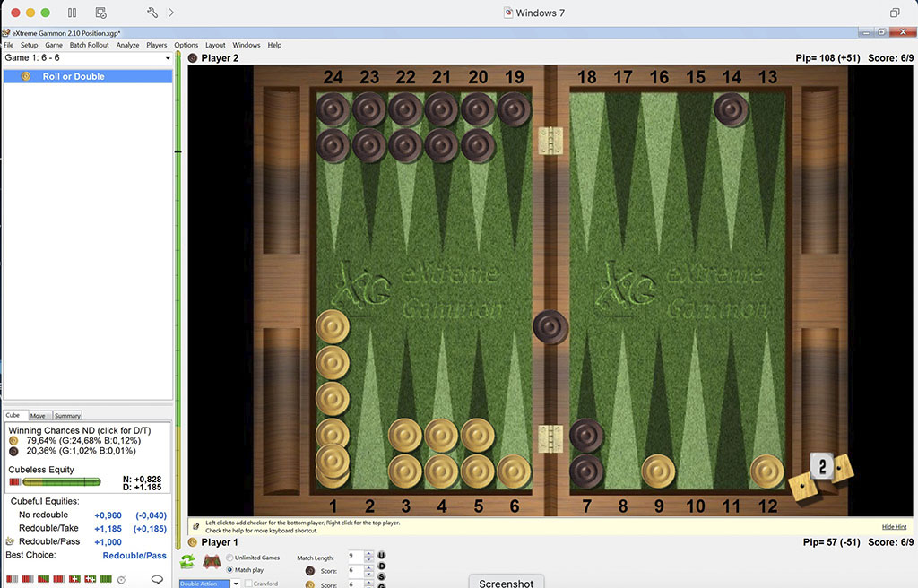Image resolution: width=918 pixels, height=588 pixels.
Task: Click the round U button
Action: [x=382, y=555]
